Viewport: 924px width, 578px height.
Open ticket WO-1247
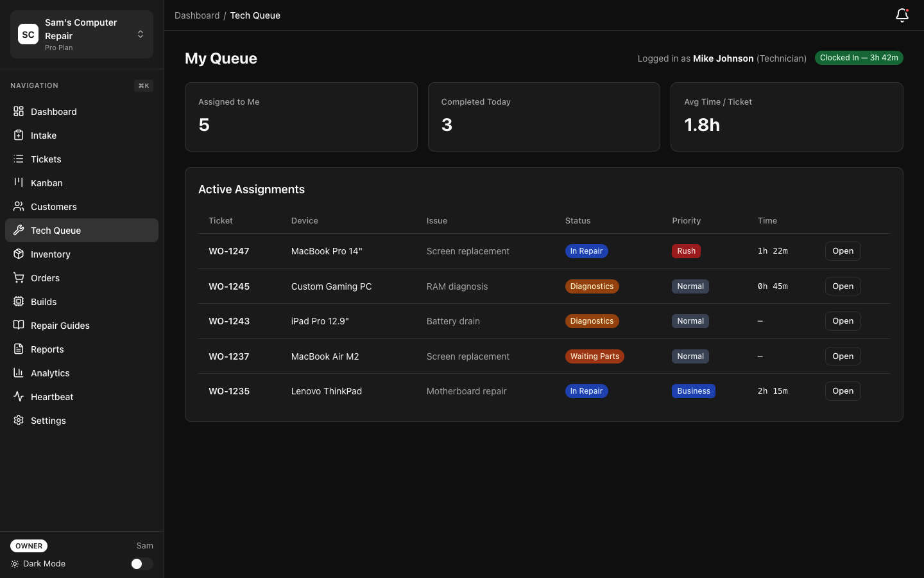[x=843, y=251]
